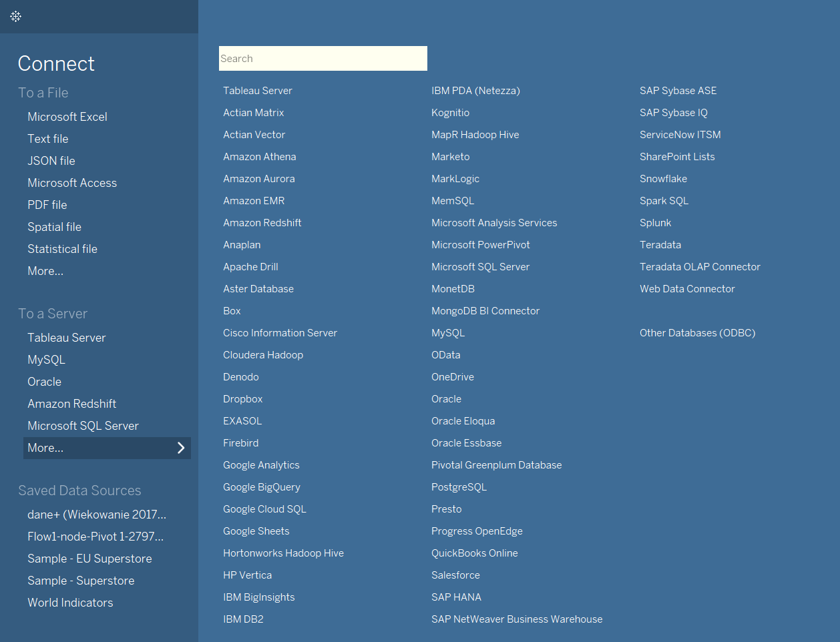Select the JSON file connector
The image size is (840, 642).
[51, 161]
